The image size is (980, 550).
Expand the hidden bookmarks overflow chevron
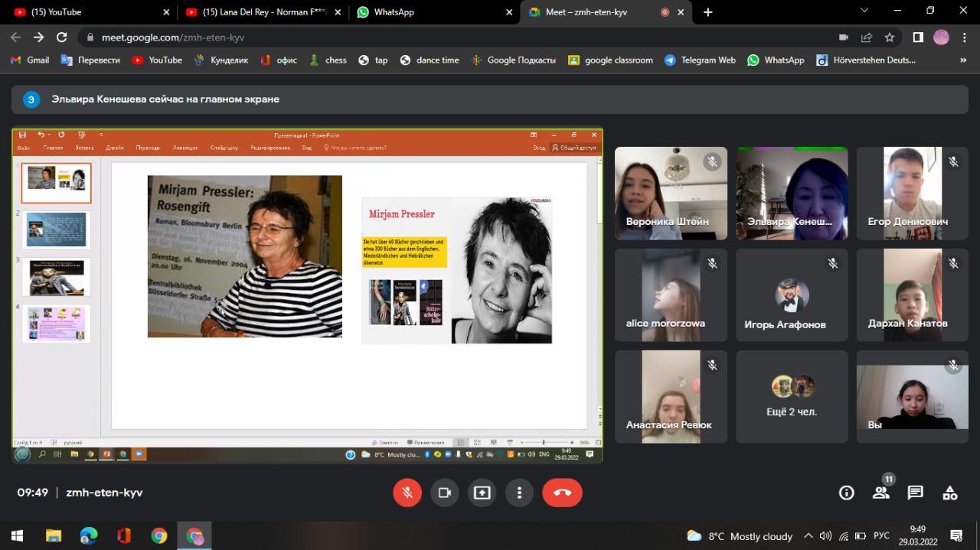click(x=963, y=60)
